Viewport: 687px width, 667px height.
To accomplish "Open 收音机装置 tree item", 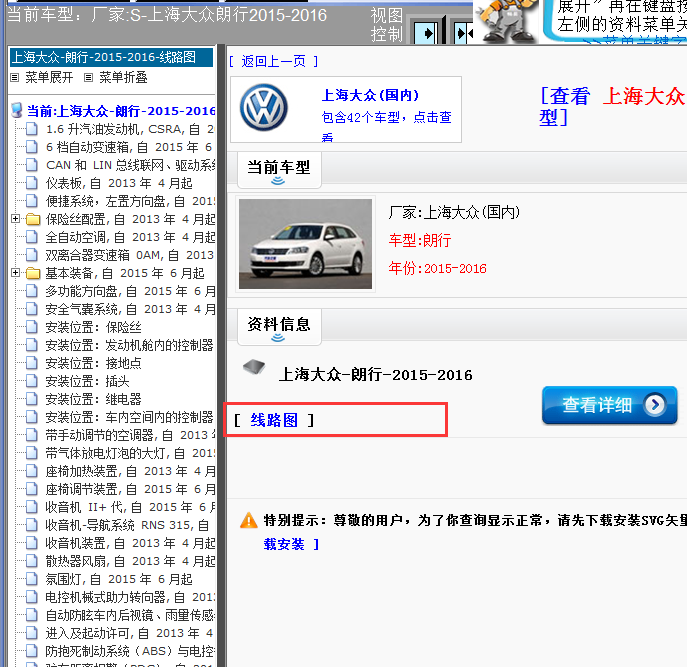I will tap(130, 543).
